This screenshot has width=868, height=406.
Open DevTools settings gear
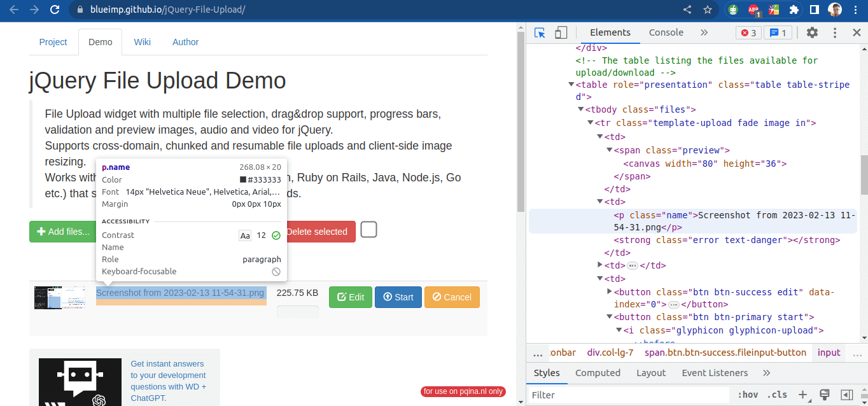pos(813,32)
